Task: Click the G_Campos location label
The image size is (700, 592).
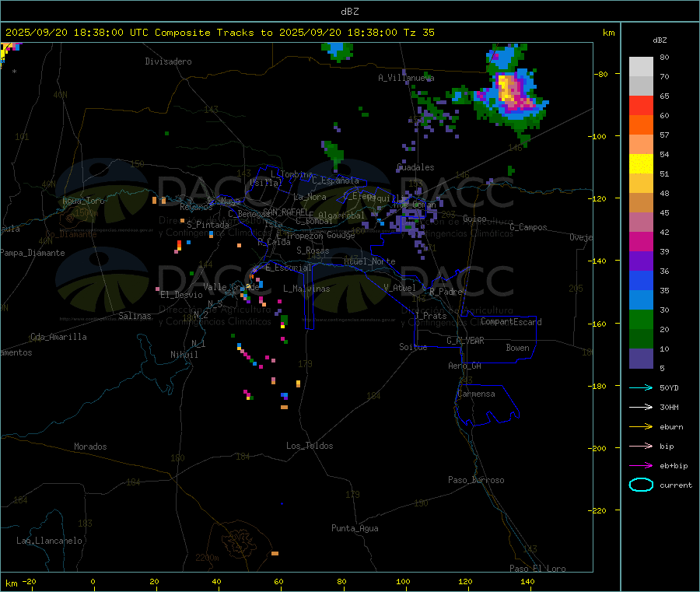Action: click(528, 227)
